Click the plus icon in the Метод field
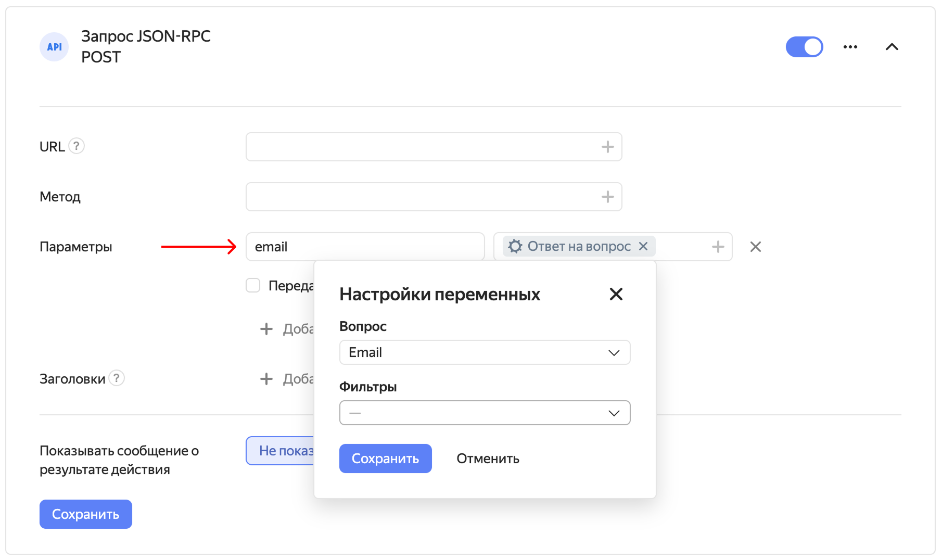 [x=607, y=197]
